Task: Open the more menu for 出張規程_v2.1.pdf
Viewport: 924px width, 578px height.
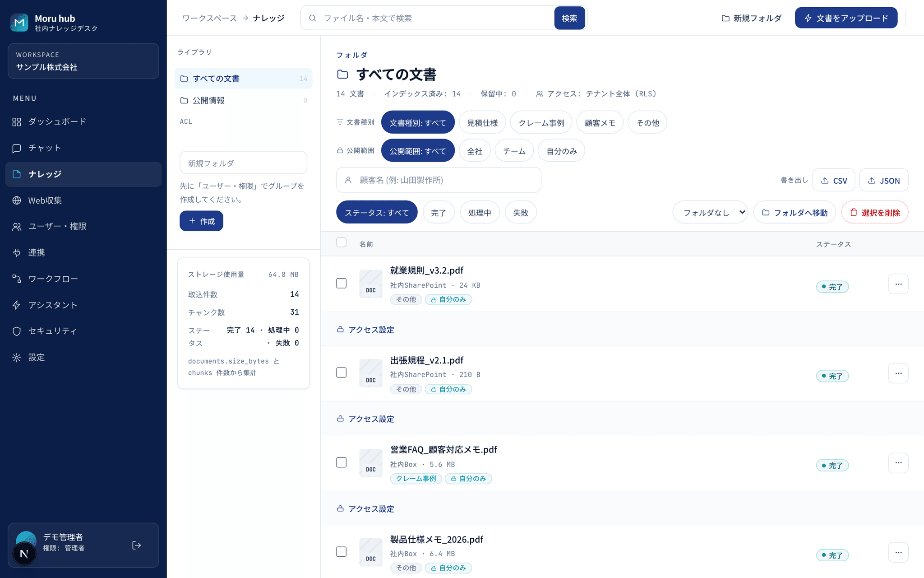Action: tap(898, 373)
